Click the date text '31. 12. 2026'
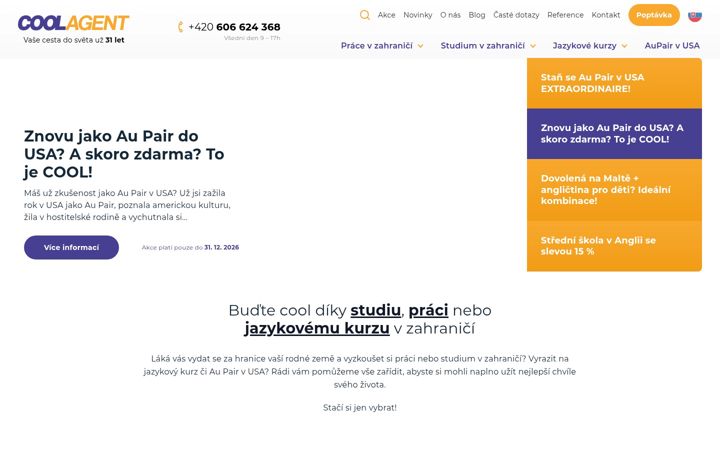The image size is (720, 450). [x=222, y=247]
